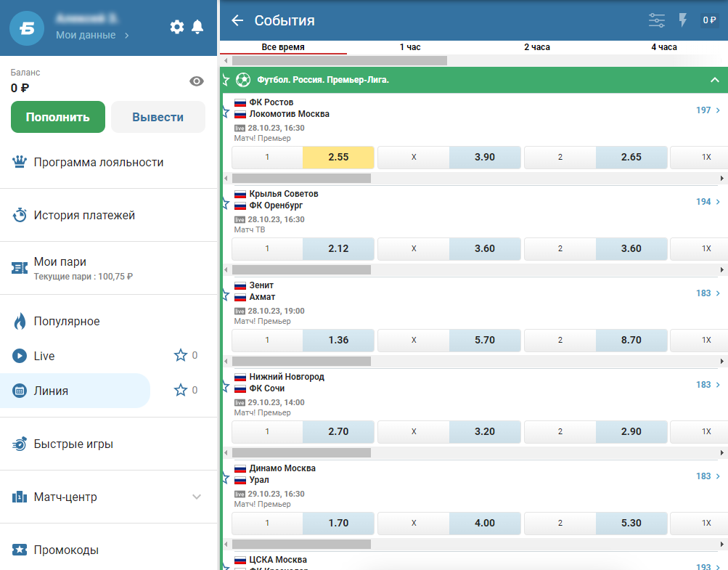Click the football league soccer ball icon
The height and width of the screenshot is (570, 728).
pos(243,80)
